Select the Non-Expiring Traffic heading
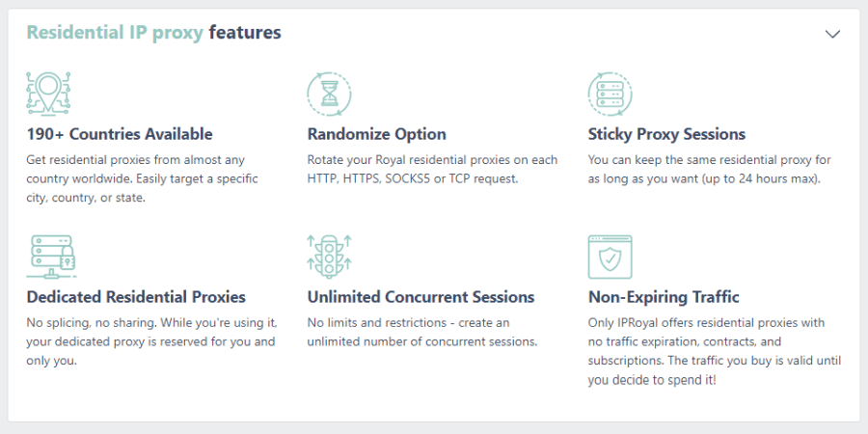The image size is (868, 434). [664, 297]
